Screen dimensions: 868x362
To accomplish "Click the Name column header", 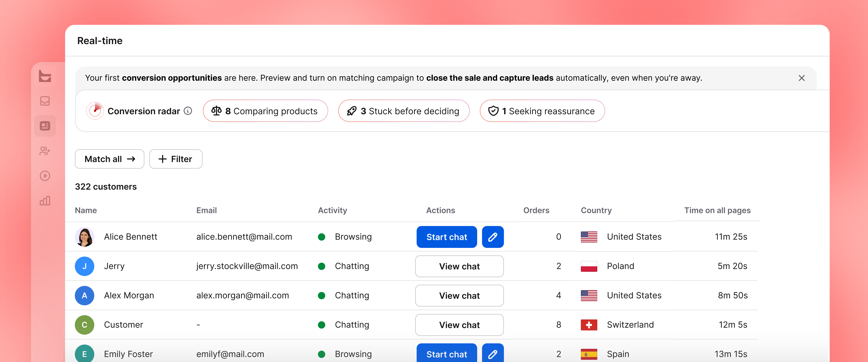I will click(x=86, y=210).
